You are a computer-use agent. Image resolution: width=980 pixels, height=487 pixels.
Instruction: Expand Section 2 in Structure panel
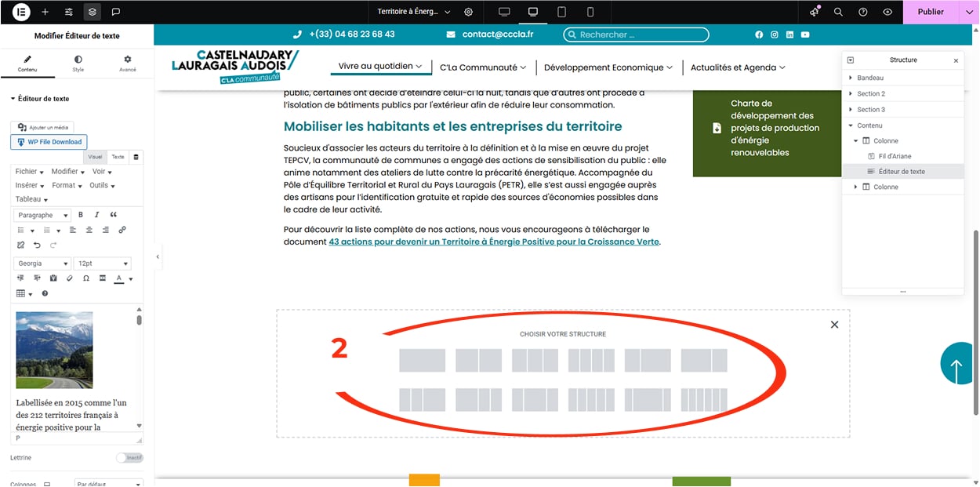click(x=851, y=94)
